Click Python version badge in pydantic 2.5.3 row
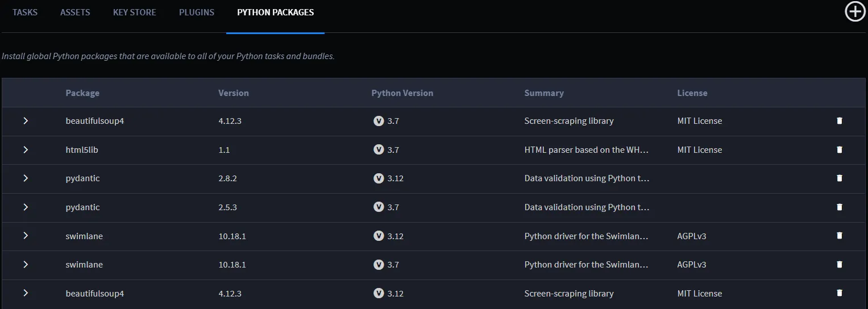The height and width of the screenshot is (309, 868). [x=379, y=207]
